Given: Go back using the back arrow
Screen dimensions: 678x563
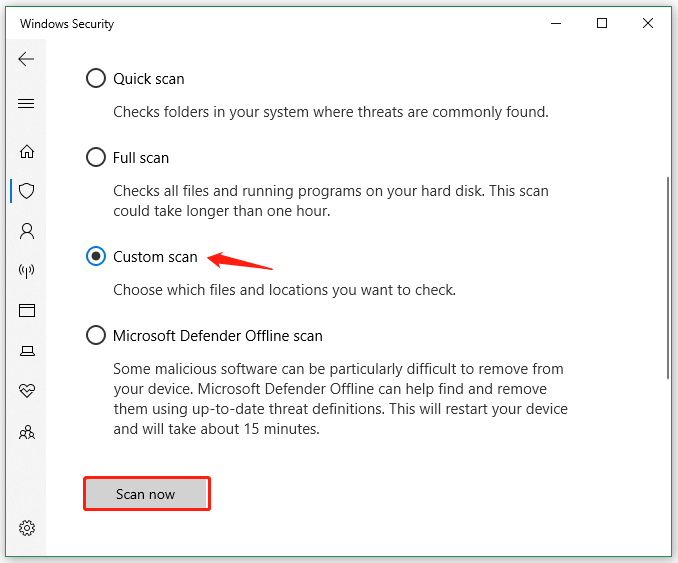Looking at the screenshot, I should pyautogui.click(x=26, y=59).
